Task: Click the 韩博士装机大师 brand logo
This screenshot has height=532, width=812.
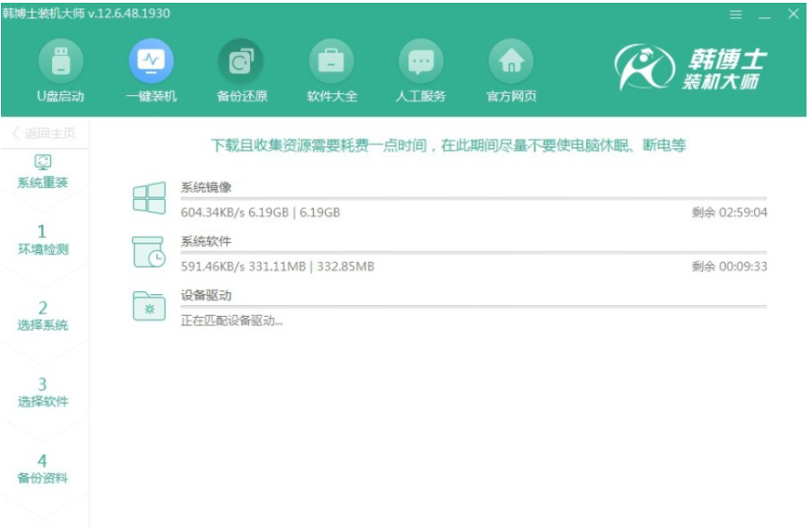Action: [x=689, y=70]
